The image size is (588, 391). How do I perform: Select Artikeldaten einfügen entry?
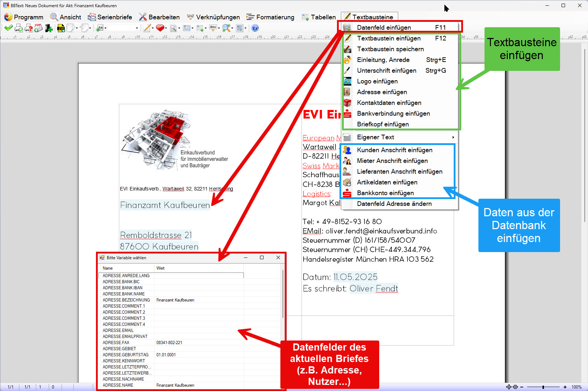400,182
